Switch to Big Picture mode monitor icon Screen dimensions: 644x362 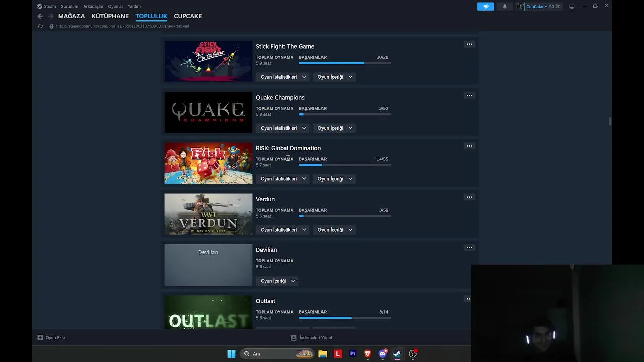tap(572, 6)
